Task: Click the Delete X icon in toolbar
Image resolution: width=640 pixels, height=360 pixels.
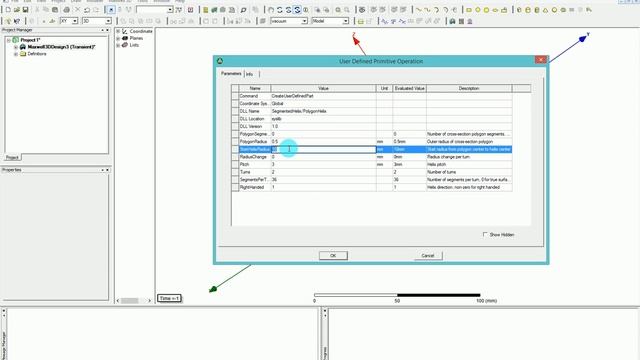Action: [x=78, y=9]
